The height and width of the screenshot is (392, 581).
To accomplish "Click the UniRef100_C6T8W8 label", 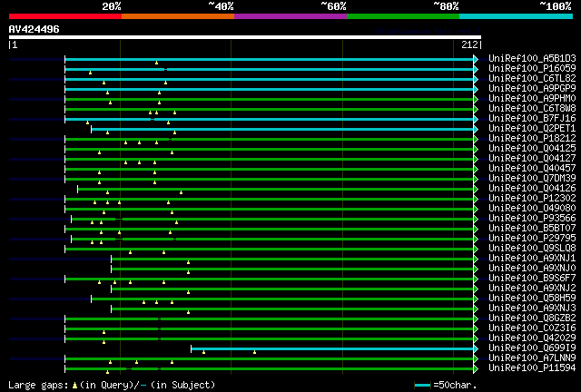I will point(532,108).
